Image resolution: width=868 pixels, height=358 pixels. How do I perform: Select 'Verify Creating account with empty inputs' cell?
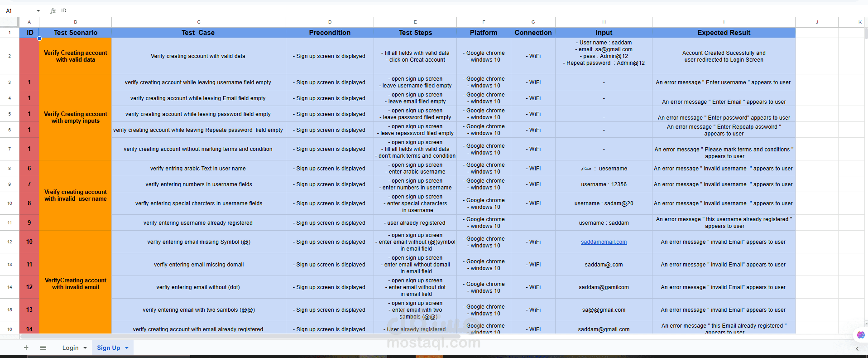75,117
